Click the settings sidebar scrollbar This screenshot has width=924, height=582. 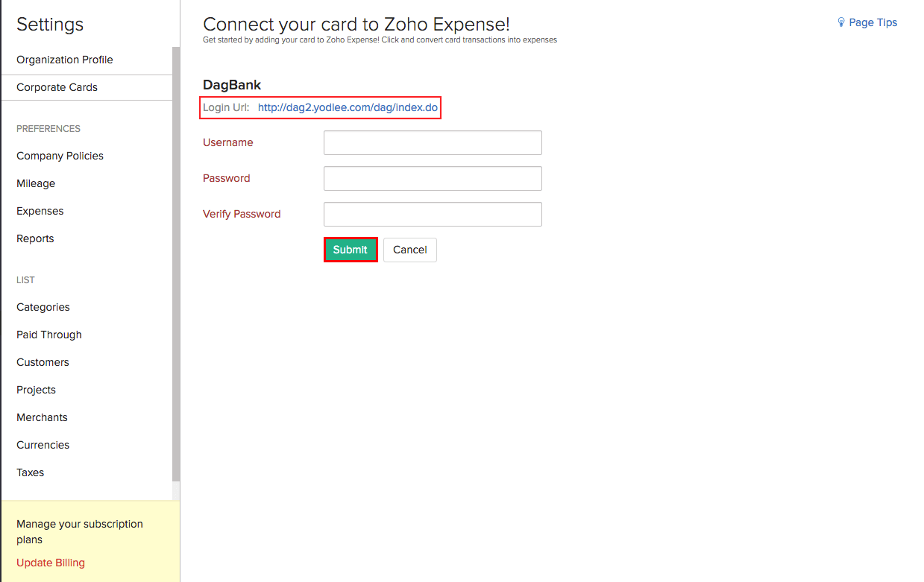[176, 265]
